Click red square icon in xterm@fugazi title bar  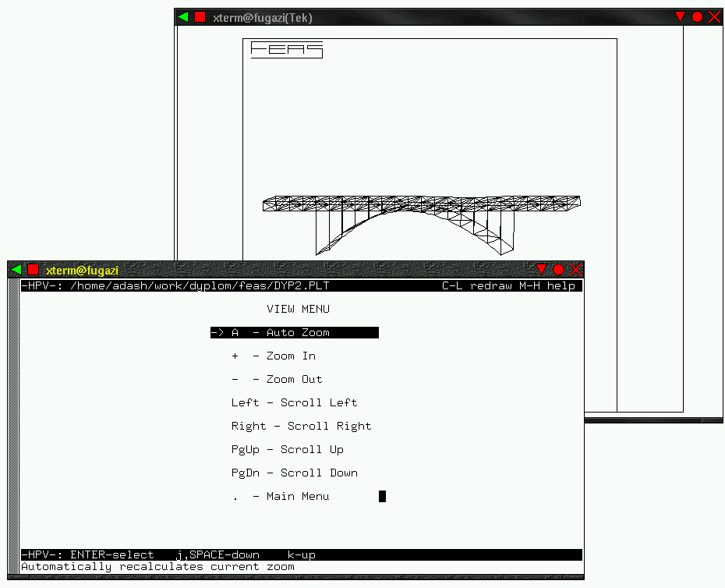(33, 269)
